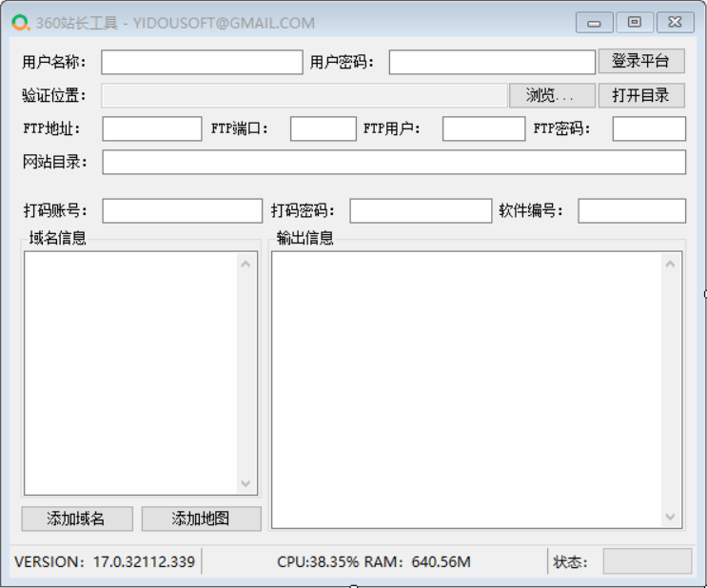
Task: Click the 软件编号 input field
Action: (x=632, y=210)
